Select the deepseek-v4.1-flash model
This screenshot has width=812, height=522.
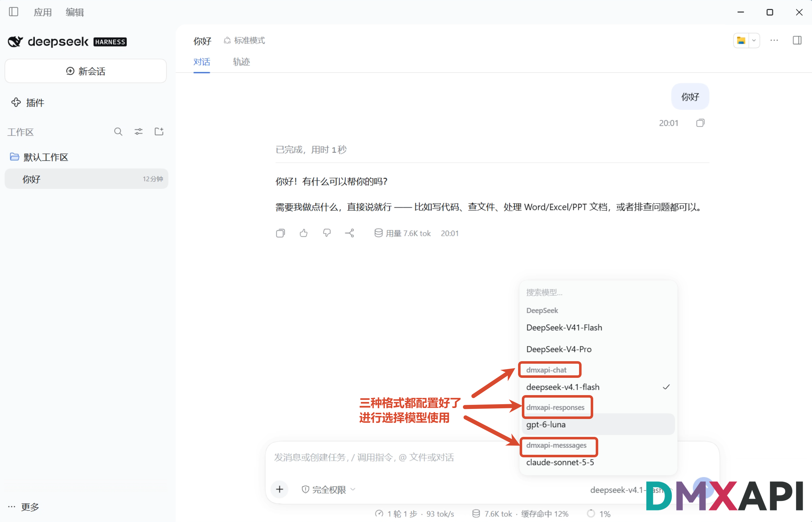[x=598, y=387]
